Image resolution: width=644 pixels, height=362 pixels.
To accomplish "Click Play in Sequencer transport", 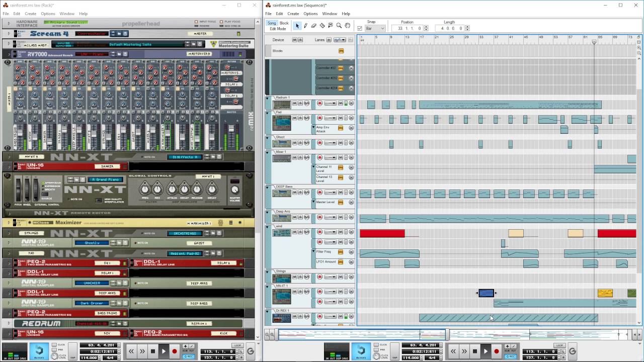I will point(486,351).
